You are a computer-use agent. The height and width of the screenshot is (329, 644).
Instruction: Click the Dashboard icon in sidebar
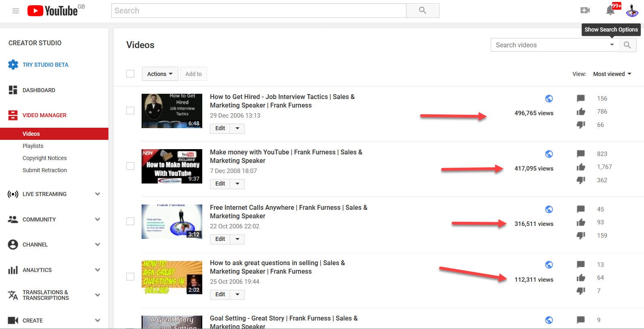point(13,90)
